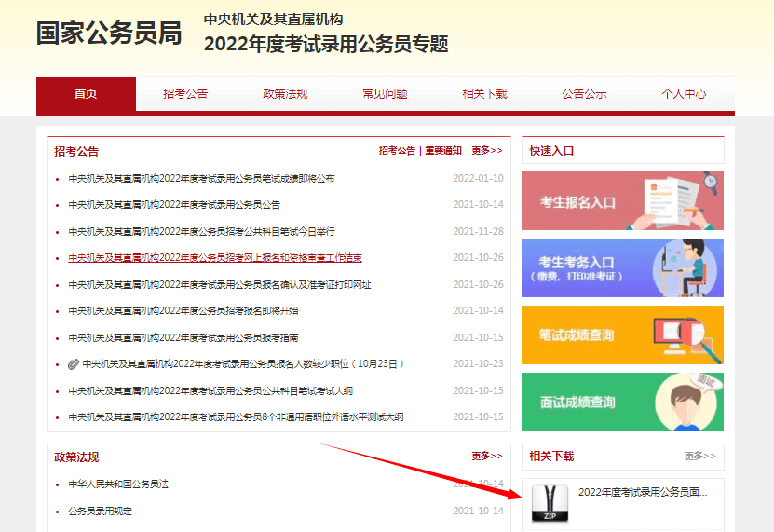
Task: Open the underlined 网上报名和资格审查工作结束 link
Action: coord(215,258)
